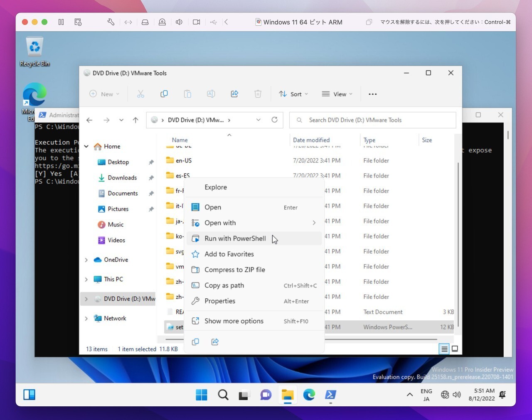The image size is (532, 420).
Task: Click the share icon at context menu bottom
Action: (x=215, y=342)
